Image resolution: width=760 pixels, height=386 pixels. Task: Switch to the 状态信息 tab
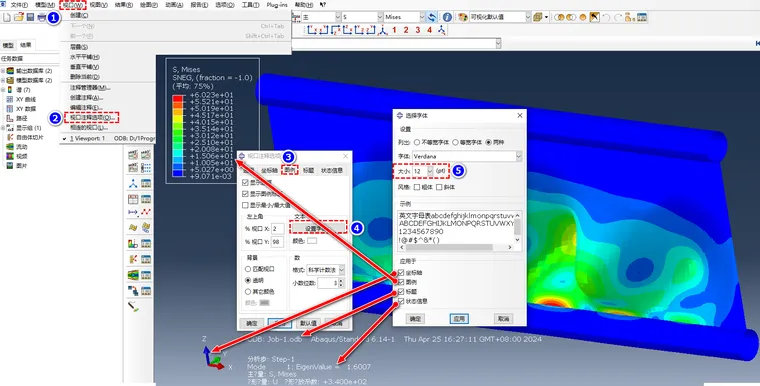[x=332, y=170]
